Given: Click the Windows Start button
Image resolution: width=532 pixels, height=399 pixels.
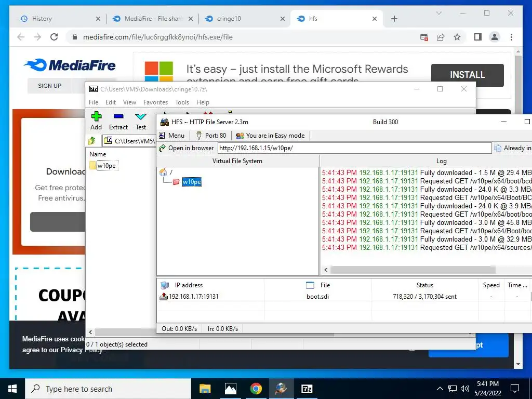Looking at the screenshot, I should (x=12, y=389).
